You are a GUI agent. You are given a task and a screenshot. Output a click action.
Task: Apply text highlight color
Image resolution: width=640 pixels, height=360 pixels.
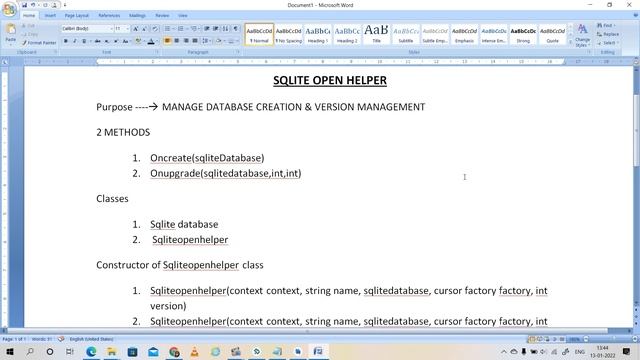click(x=138, y=41)
